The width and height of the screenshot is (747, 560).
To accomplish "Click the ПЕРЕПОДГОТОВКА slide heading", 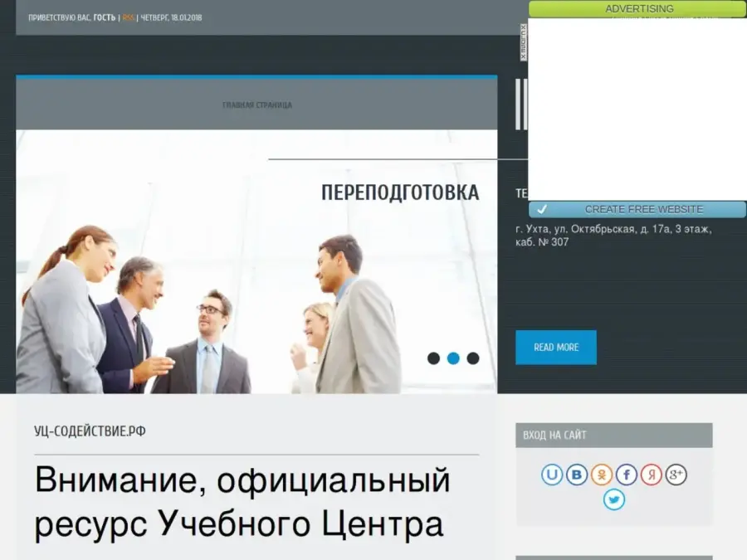I will pos(400,192).
